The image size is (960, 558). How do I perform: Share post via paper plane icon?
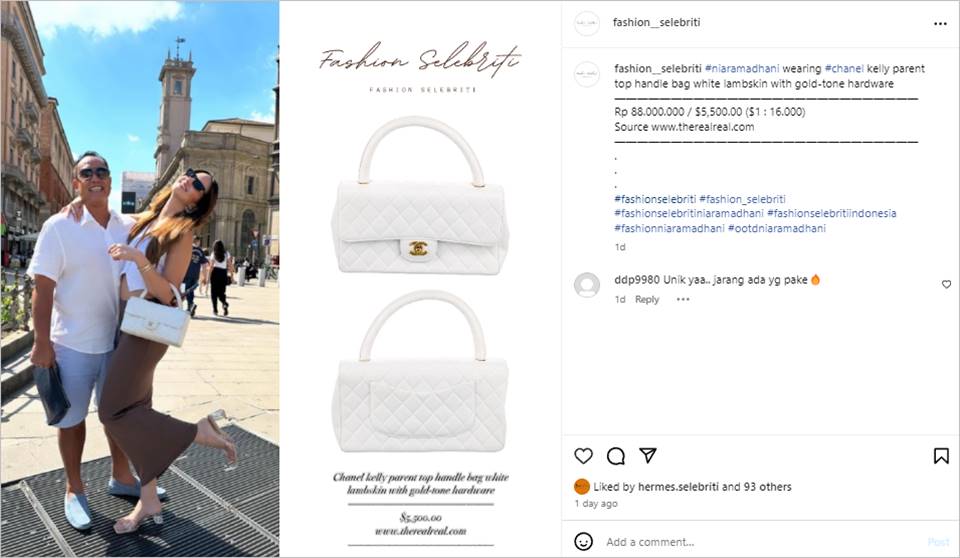(x=648, y=455)
